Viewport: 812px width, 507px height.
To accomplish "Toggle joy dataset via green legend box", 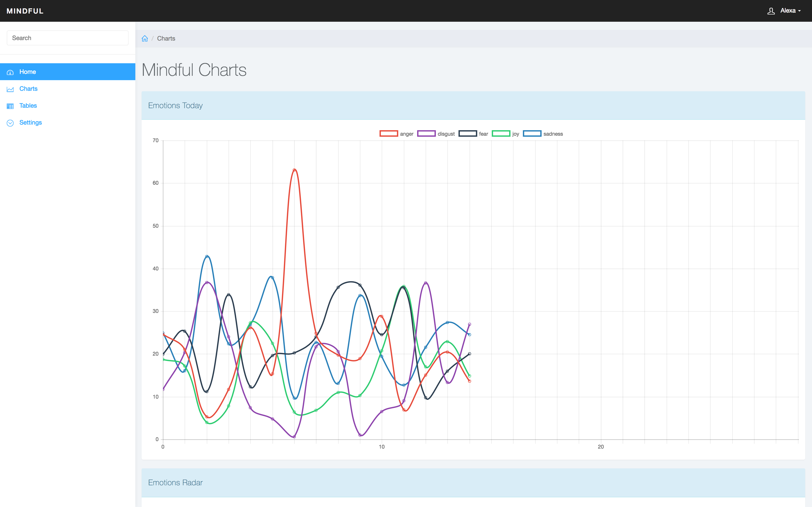I will pos(501,134).
